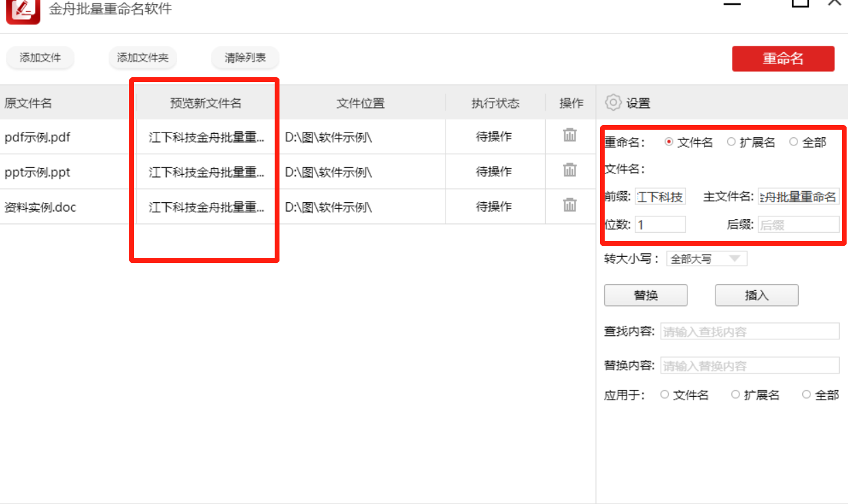This screenshot has width=848, height=504.
Task: Select the 资料实例.doc file name
Action: point(40,207)
